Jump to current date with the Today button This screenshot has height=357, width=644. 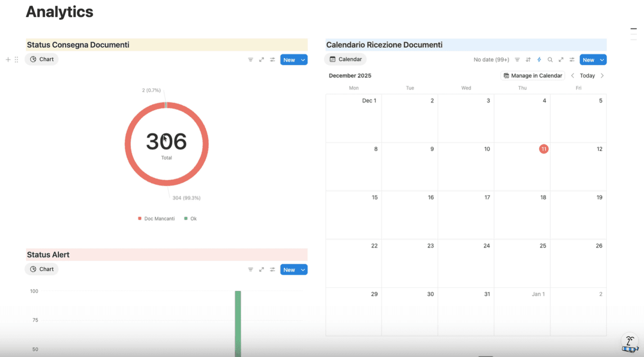[587, 75]
